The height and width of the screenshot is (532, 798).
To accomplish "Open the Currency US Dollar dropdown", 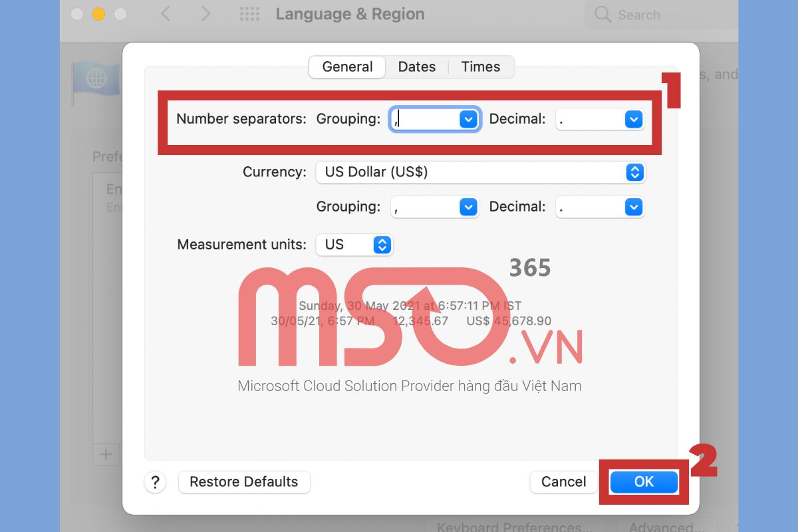I will click(x=481, y=172).
